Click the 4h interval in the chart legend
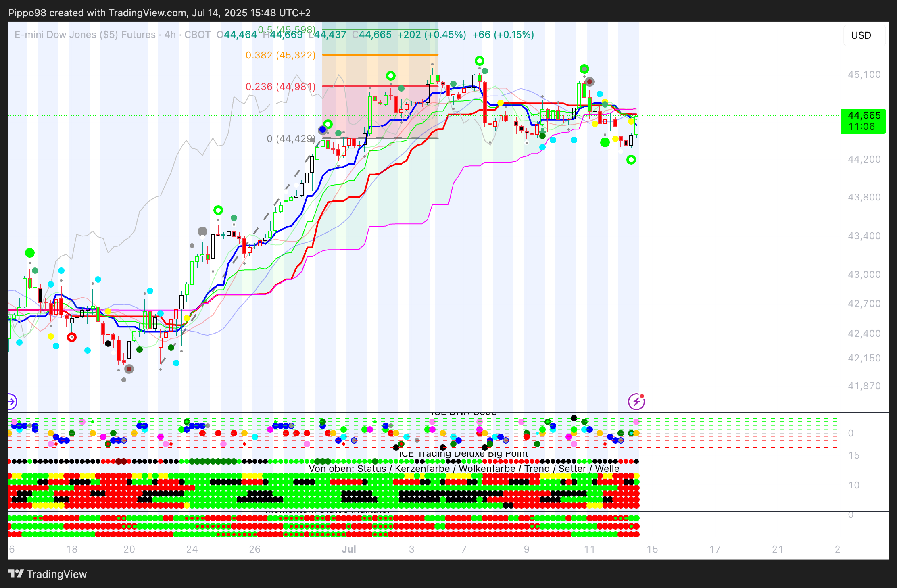Viewport: 897px width, 588px height. point(170,35)
